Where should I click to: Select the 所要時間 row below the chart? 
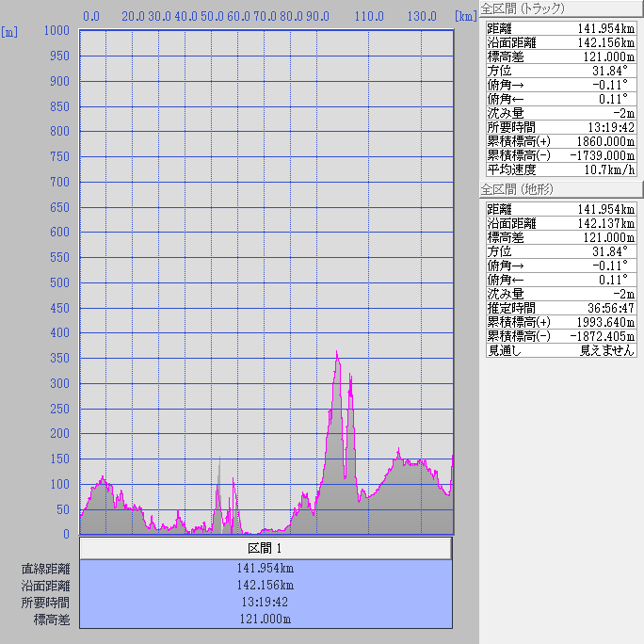coord(266,603)
